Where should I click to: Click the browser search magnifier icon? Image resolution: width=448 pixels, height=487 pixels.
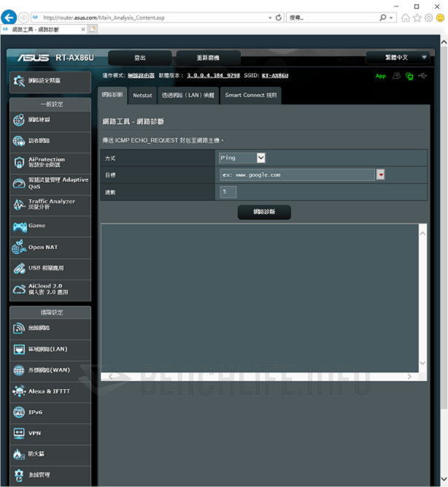pos(383,18)
